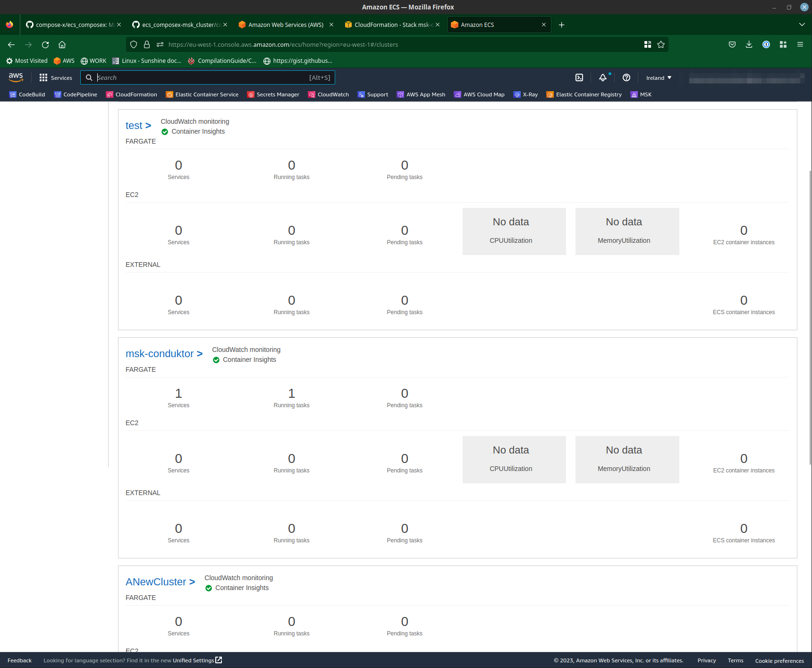This screenshot has width=812, height=668.
Task: Reload the current page
Action: [x=45, y=44]
